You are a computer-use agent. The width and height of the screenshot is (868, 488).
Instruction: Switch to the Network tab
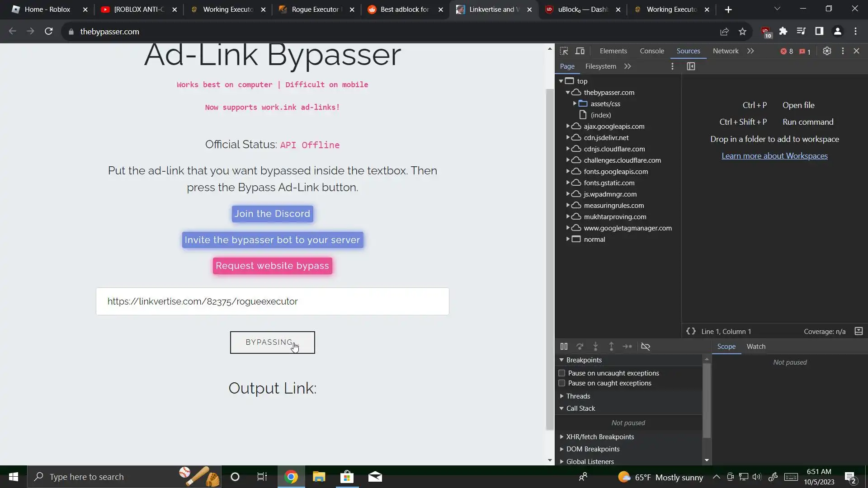click(x=725, y=51)
